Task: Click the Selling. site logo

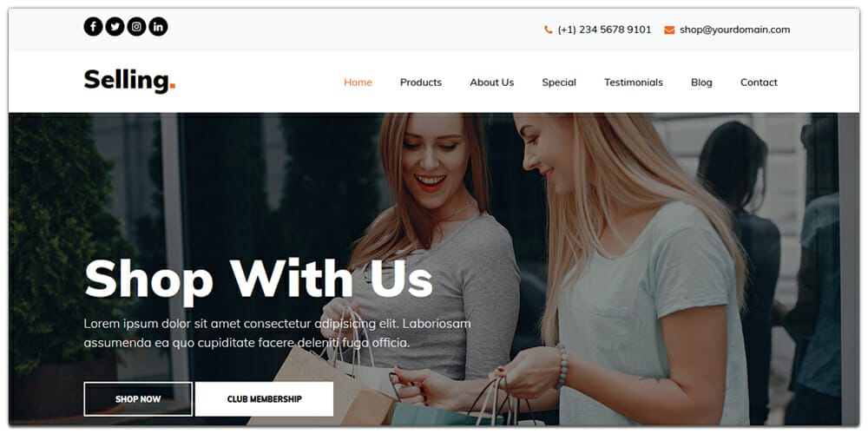Action: click(x=129, y=81)
